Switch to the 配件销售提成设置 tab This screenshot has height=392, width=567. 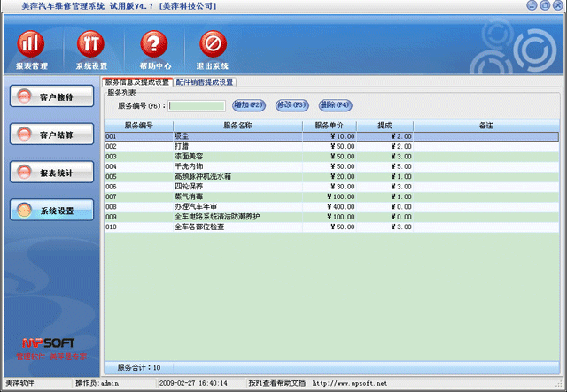pos(205,82)
